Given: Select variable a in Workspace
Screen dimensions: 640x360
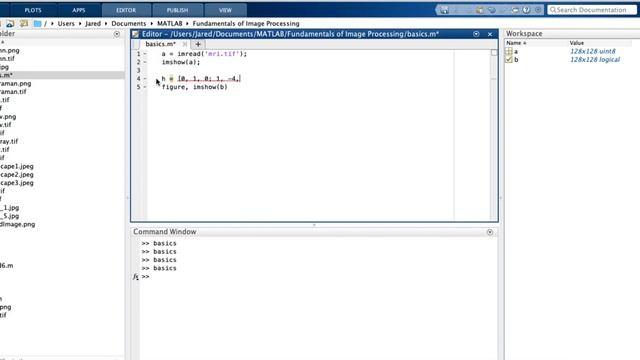Looking at the screenshot, I should (x=516, y=51).
